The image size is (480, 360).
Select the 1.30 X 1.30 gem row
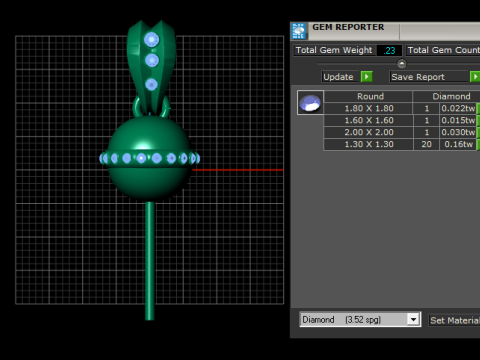[x=401, y=144]
